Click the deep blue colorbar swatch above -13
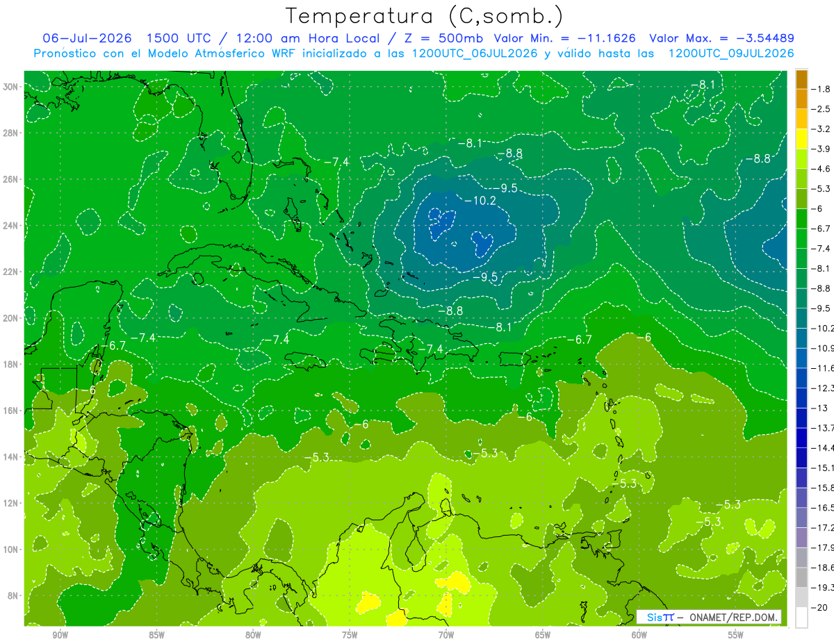The height and width of the screenshot is (644, 834). [x=801, y=398]
